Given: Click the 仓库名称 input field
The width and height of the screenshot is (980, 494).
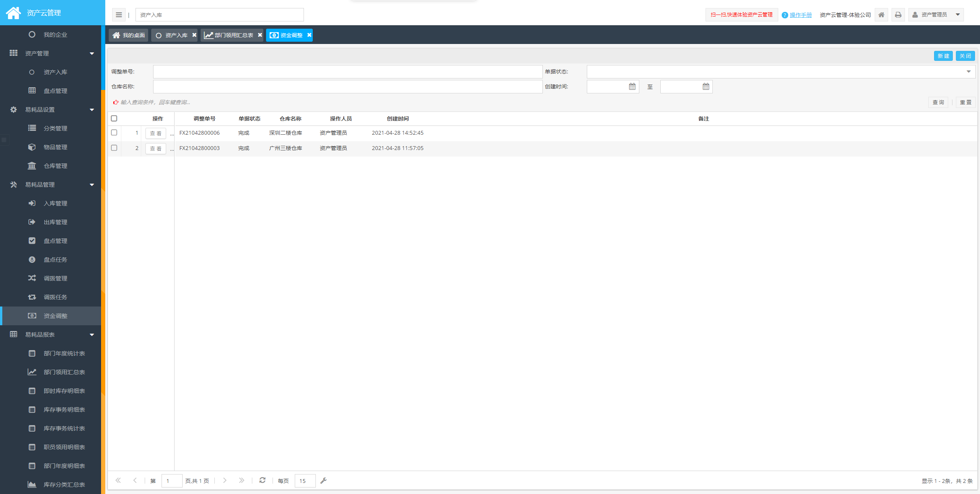Looking at the screenshot, I should (x=348, y=86).
